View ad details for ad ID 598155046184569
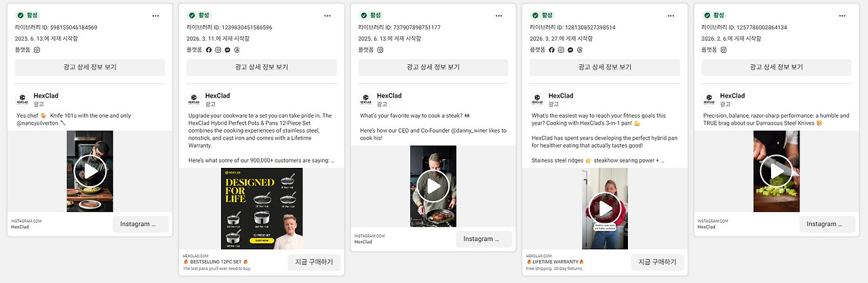 pyautogui.click(x=90, y=67)
